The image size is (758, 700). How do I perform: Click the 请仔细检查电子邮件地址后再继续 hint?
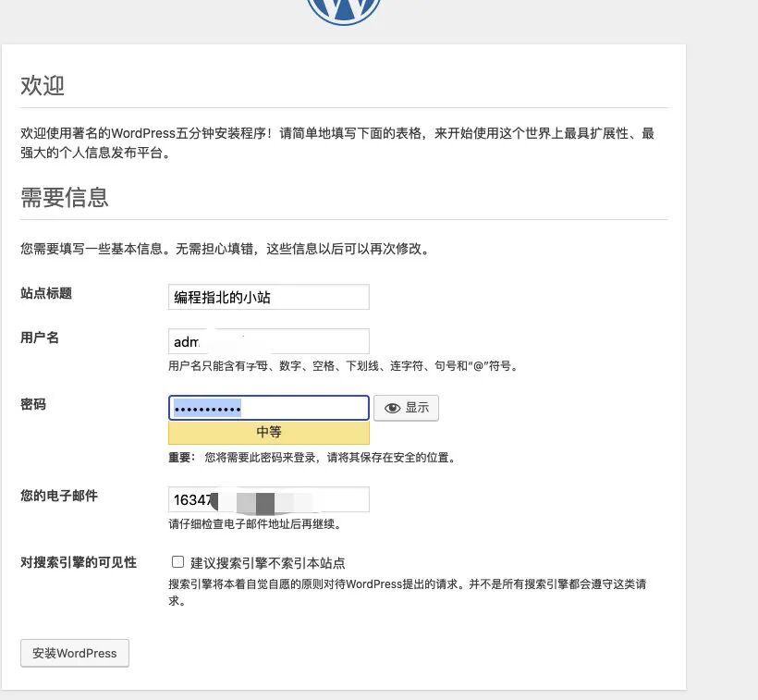pos(255,524)
